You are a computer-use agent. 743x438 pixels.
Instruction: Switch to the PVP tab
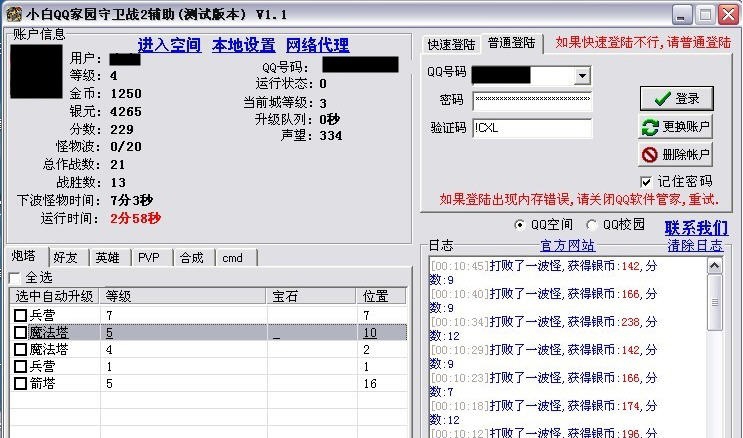pyautogui.click(x=152, y=258)
